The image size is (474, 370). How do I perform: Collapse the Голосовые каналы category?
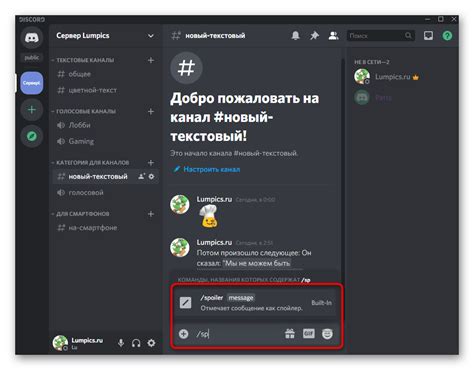86,111
